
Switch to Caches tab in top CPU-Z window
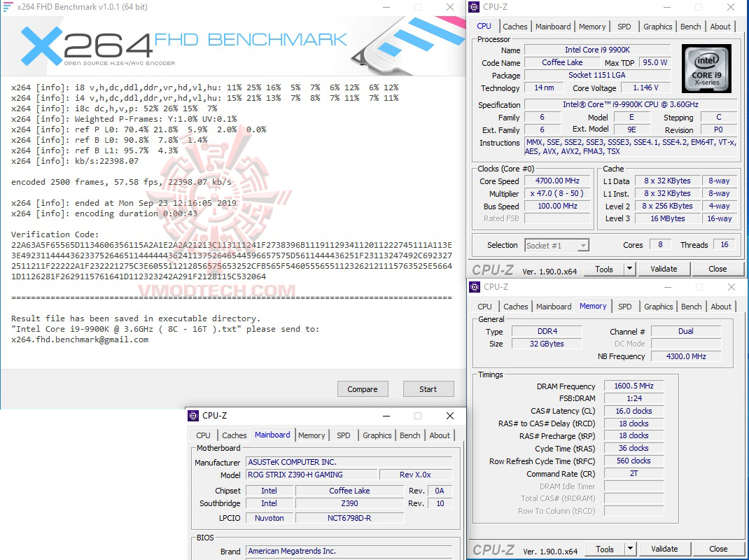[x=515, y=27]
